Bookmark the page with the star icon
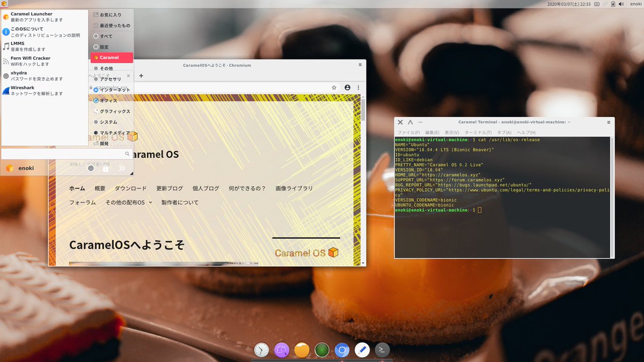Screen dimensions: 644x362 334,87
